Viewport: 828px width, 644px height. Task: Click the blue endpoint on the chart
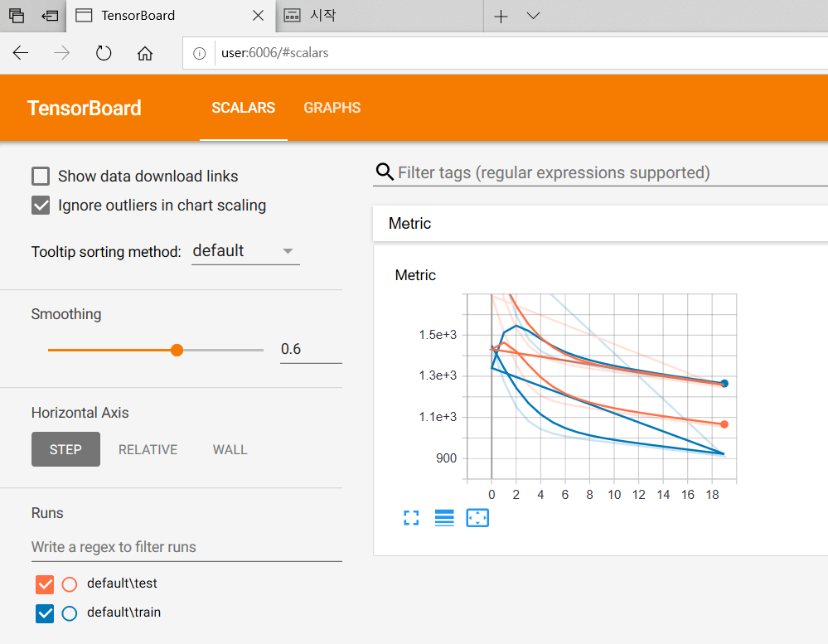[x=724, y=383]
